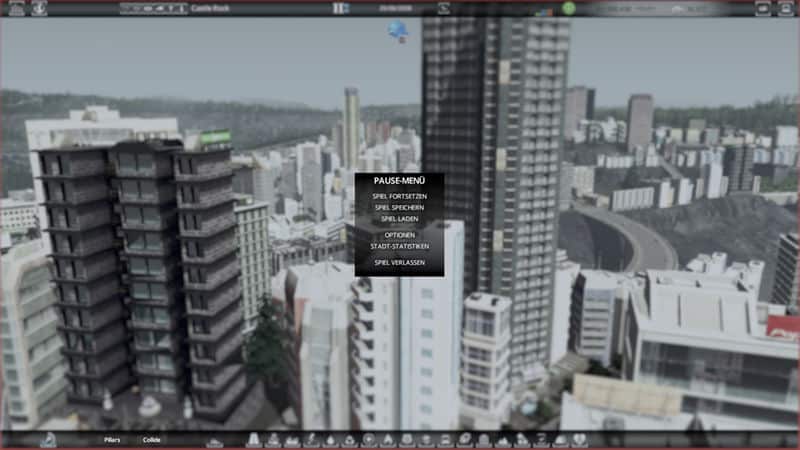Image resolution: width=800 pixels, height=450 pixels.
Task: Click the blue Chirper bird icon
Action: 398,32
